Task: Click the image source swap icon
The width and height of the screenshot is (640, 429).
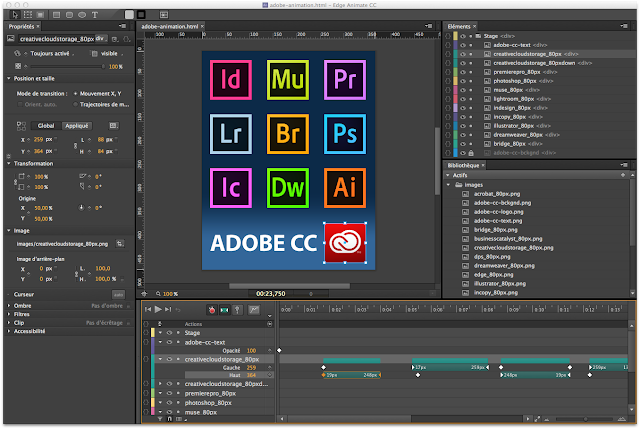Action: pyautogui.click(x=120, y=244)
